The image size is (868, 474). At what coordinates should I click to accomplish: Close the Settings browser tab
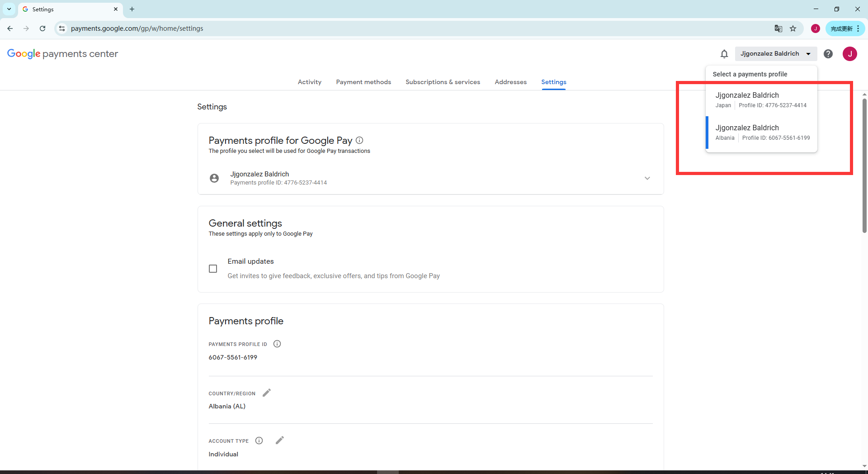tap(116, 9)
